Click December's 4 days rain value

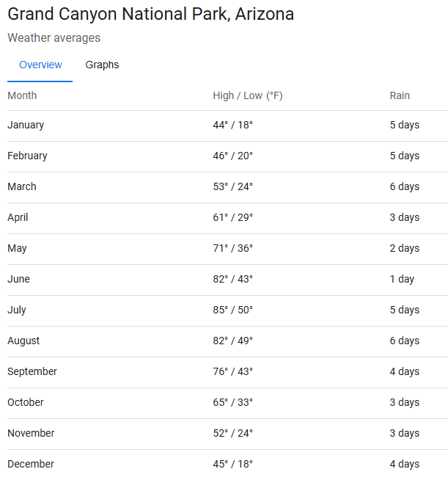[x=404, y=464]
